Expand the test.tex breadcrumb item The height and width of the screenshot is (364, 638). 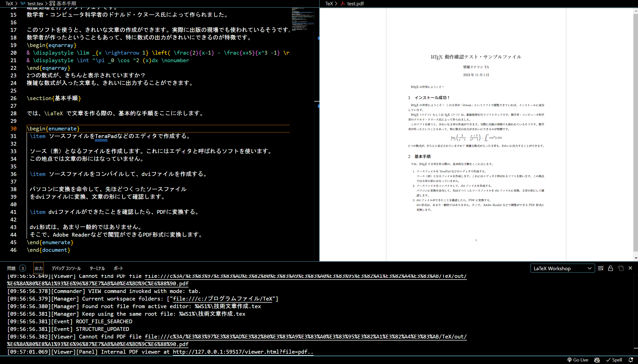tap(35, 4)
